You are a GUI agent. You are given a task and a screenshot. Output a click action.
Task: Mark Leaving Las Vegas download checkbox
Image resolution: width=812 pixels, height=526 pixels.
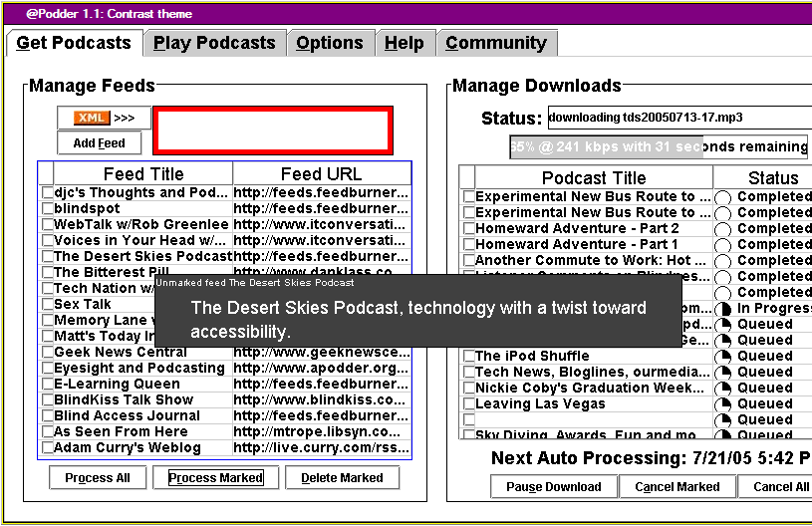[469, 404]
